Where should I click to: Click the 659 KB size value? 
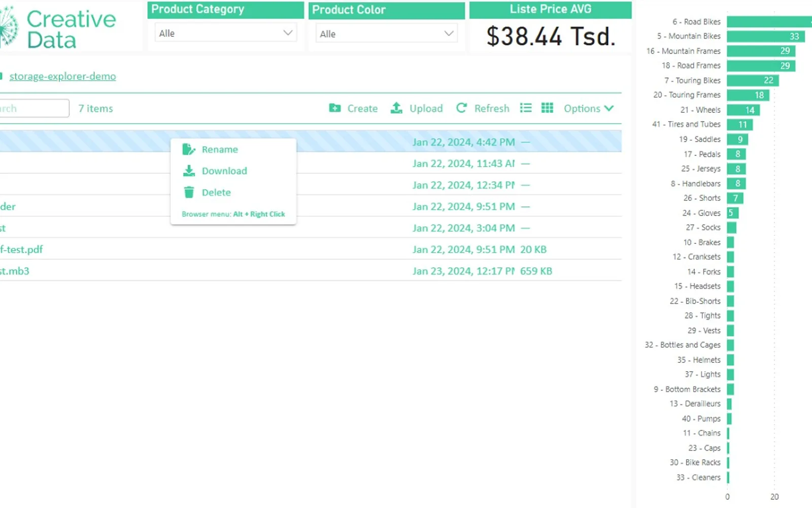tap(536, 271)
